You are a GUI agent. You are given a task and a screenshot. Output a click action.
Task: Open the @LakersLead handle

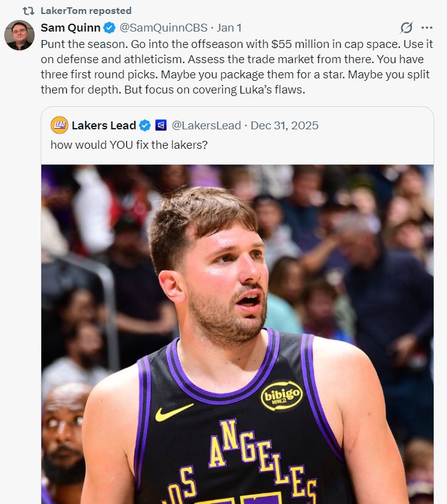coord(206,126)
